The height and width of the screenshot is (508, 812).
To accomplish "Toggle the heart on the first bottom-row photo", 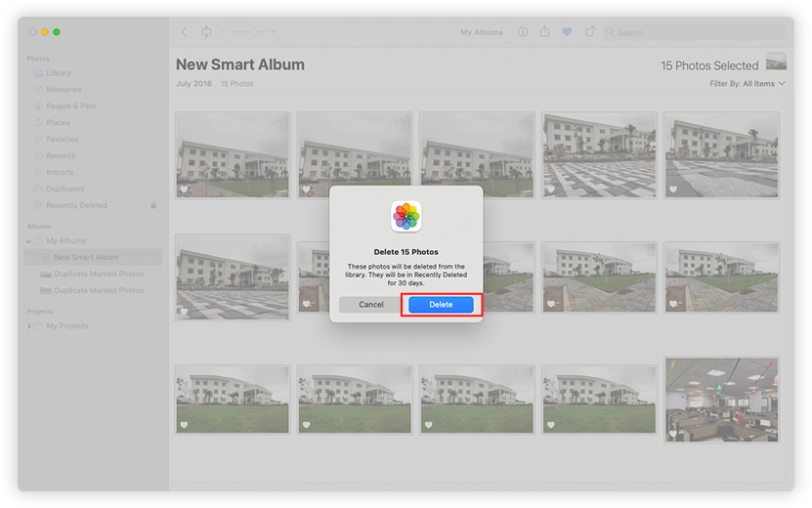I will tap(184, 425).
